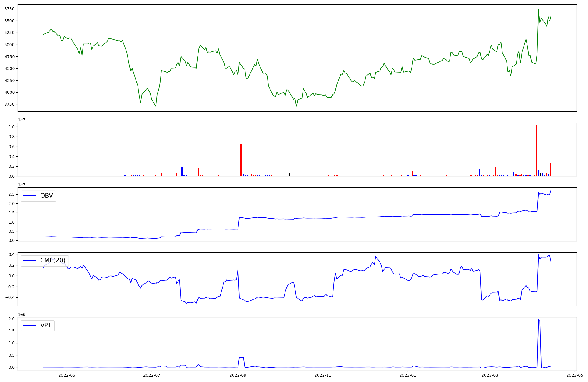Click the 2022-07 date tick label
This screenshot has width=588, height=382.
[x=152, y=375]
